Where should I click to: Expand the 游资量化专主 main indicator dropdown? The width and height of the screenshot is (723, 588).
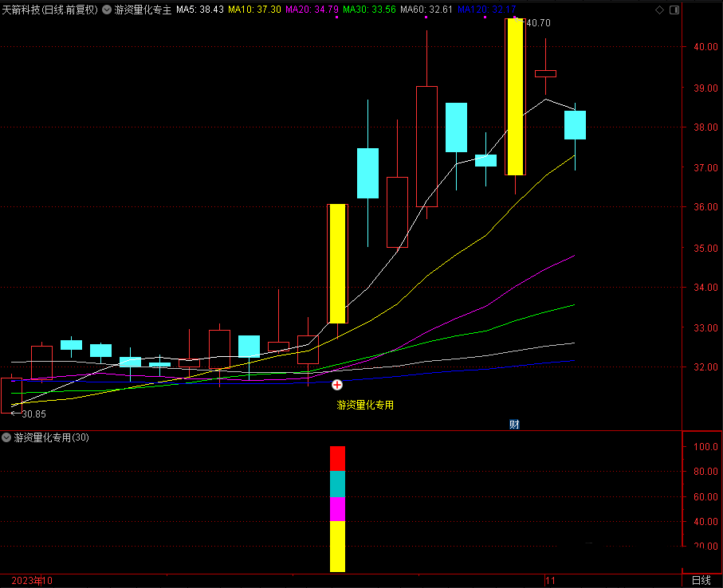coord(107,10)
